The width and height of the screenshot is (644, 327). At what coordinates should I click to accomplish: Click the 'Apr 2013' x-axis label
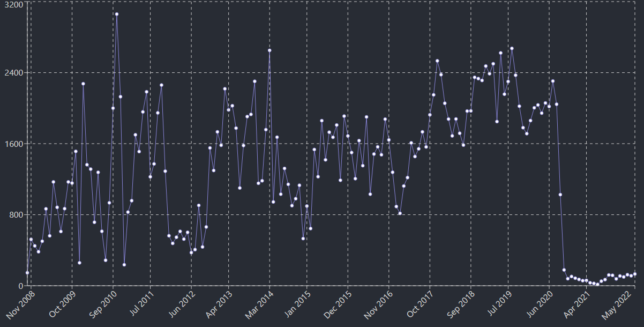pyautogui.click(x=218, y=304)
